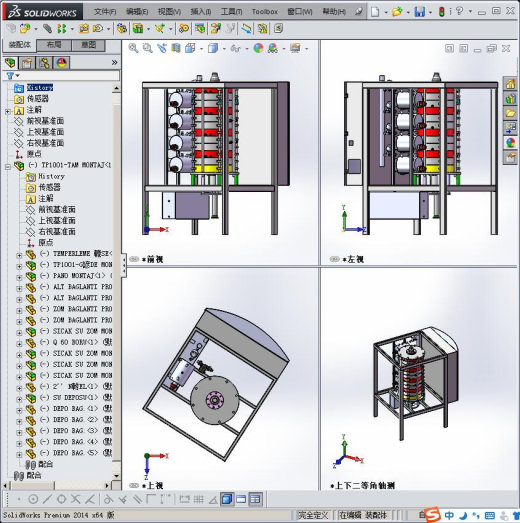Click the Zoom to Area icon

(147, 48)
